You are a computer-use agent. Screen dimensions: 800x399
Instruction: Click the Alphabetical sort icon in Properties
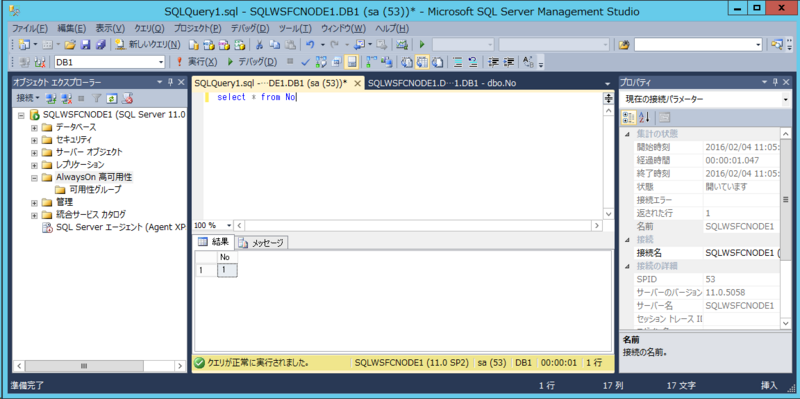pos(644,117)
